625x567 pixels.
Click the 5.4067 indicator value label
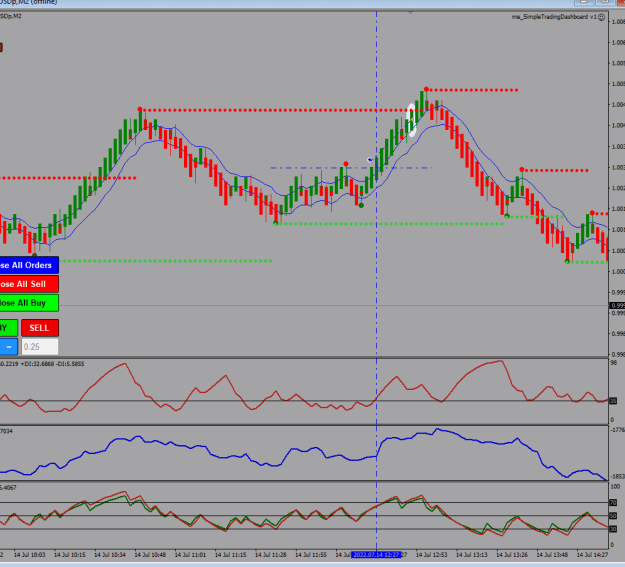click(x=8, y=488)
